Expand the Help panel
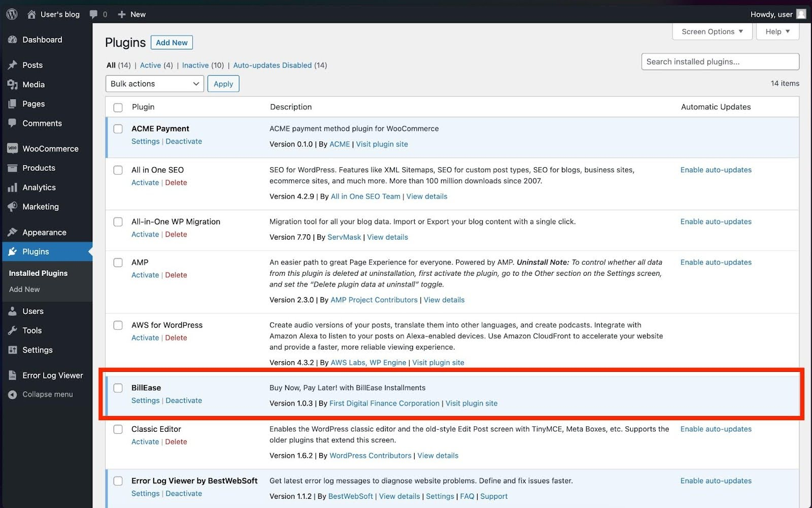 (x=777, y=31)
